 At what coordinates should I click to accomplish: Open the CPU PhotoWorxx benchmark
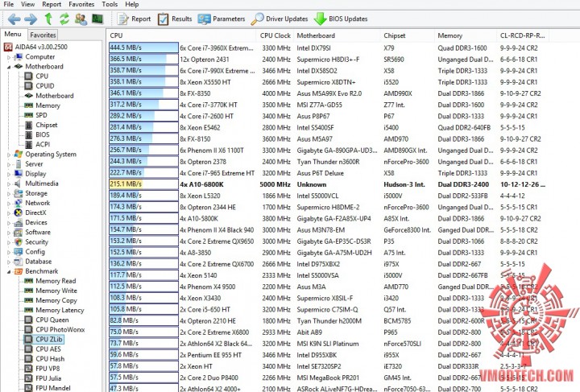click(60, 329)
